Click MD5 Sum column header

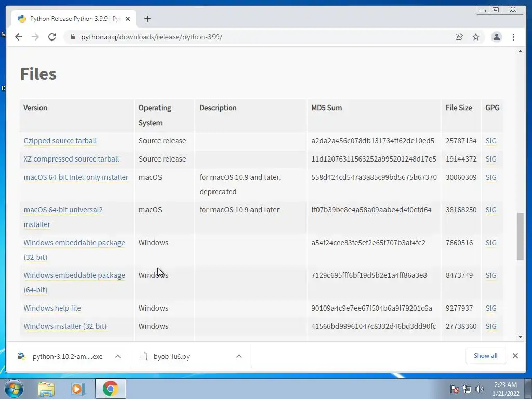coord(327,108)
